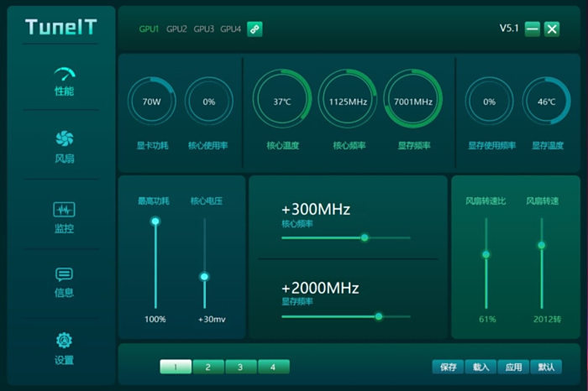Switch to the GPU4 tab

tap(231, 29)
